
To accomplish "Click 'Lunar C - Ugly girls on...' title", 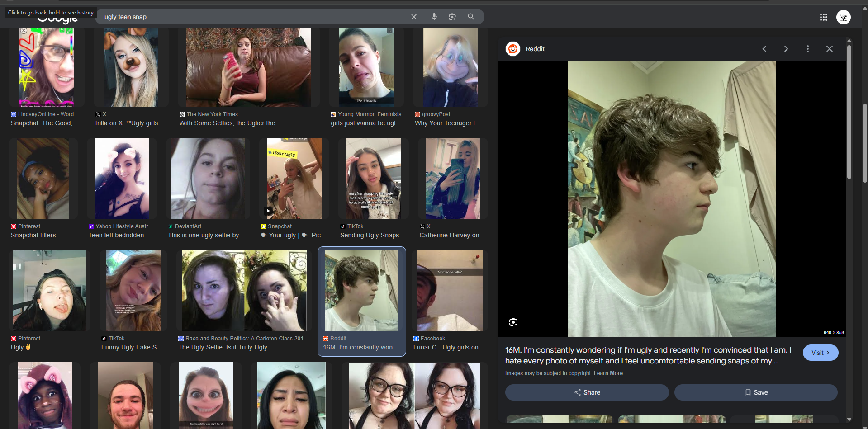I will (449, 347).
